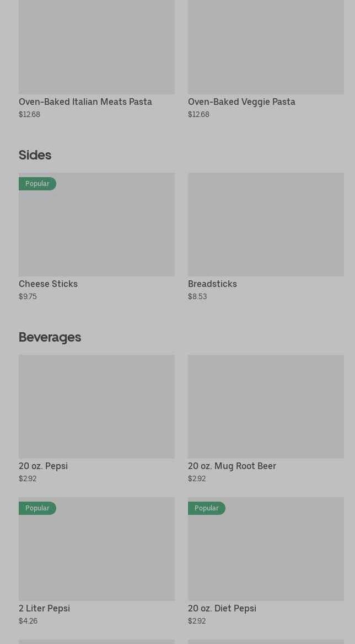The height and width of the screenshot is (644, 355).
Task: Click the Veggie Pasta image
Action: click(266, 47)
